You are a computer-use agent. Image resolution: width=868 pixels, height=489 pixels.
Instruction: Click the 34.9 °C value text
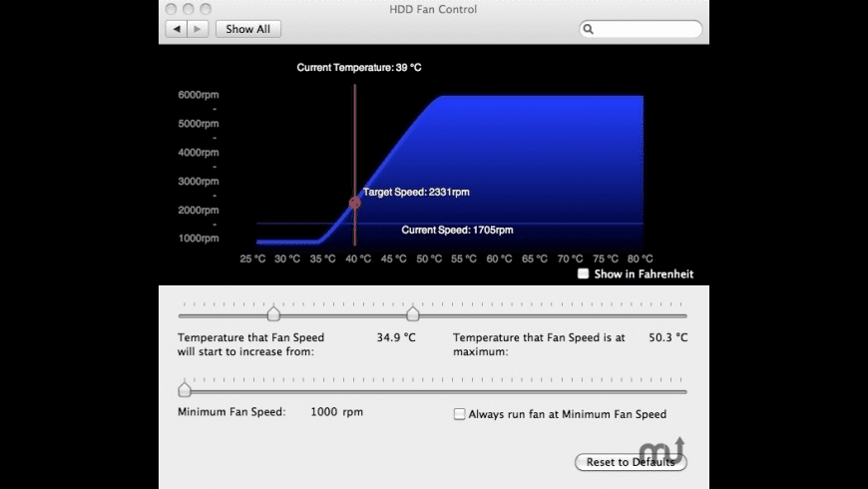(396, 337)
